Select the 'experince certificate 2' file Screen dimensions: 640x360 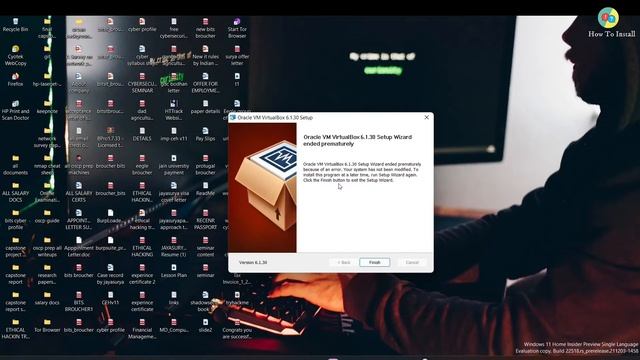(142, 275)
